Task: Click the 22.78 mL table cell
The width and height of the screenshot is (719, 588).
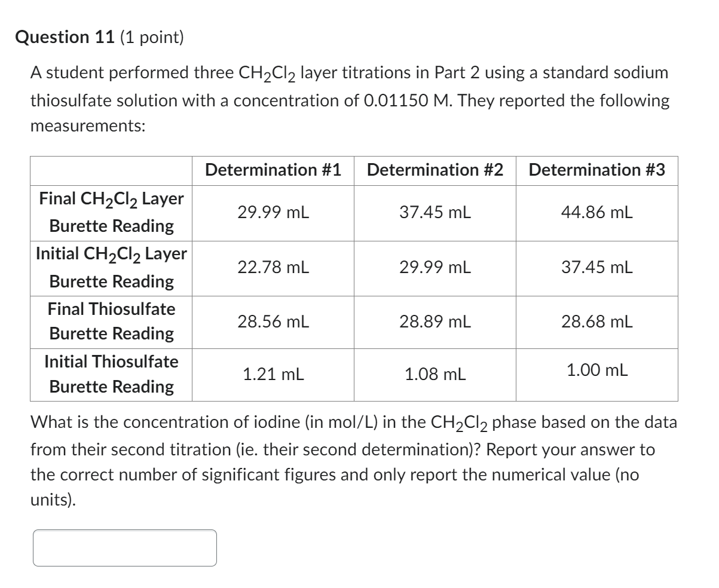Action: [x=273, y=267]
